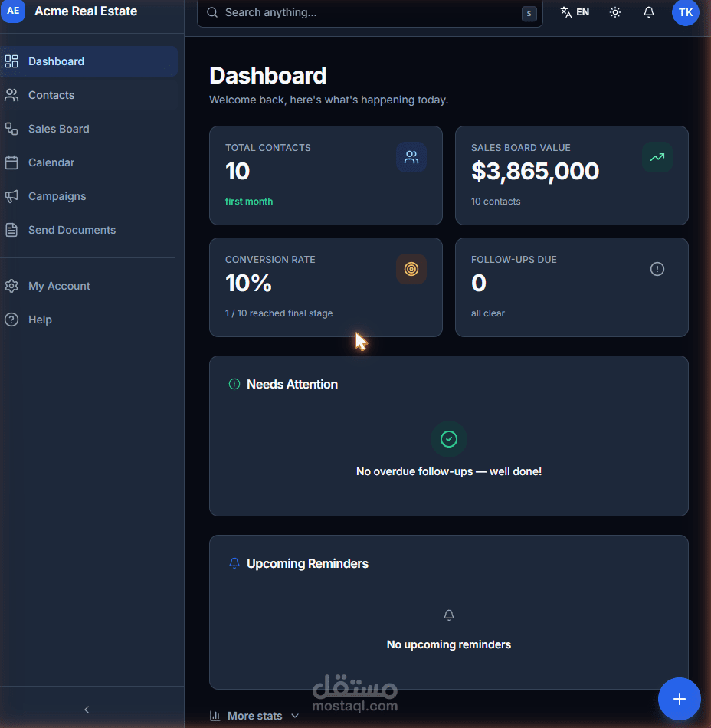Open the Sales Board page
The height and width of the screenshot is (728, 711).
(89, 129)
